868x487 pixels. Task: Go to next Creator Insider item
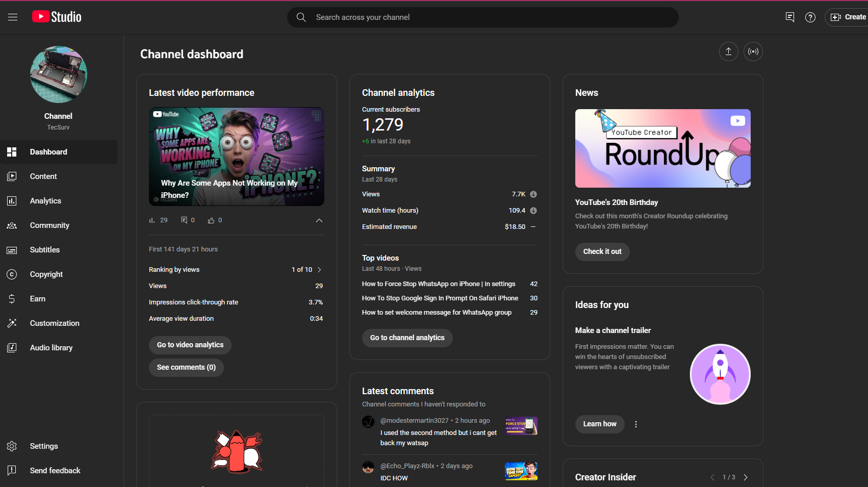pos(746,478)
